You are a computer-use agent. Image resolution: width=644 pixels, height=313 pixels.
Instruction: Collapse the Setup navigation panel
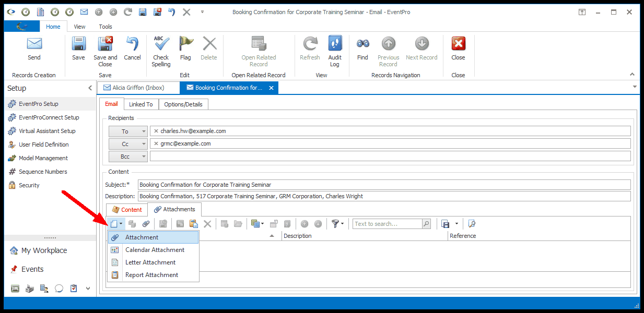point(90,88)
